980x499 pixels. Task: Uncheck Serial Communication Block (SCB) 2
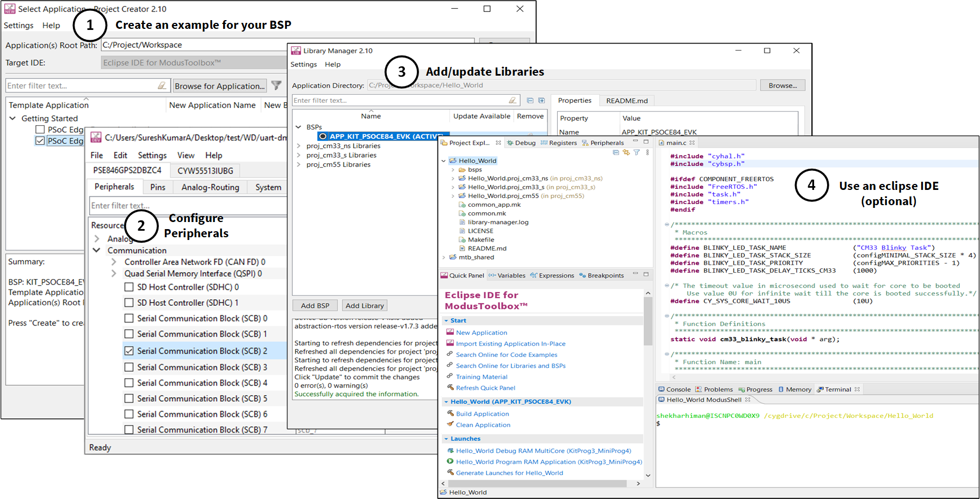pos(129,351)
